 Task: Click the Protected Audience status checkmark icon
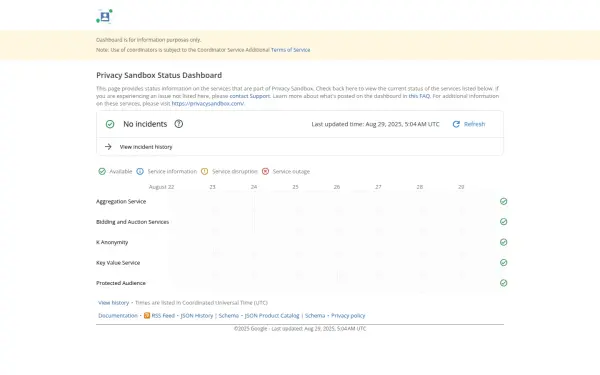504,283
